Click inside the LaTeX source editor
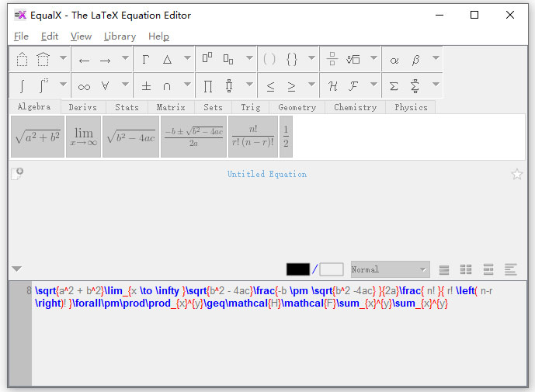Image resolution: width=535 pixels, height=392 pixels. click(x=279, y=333)
